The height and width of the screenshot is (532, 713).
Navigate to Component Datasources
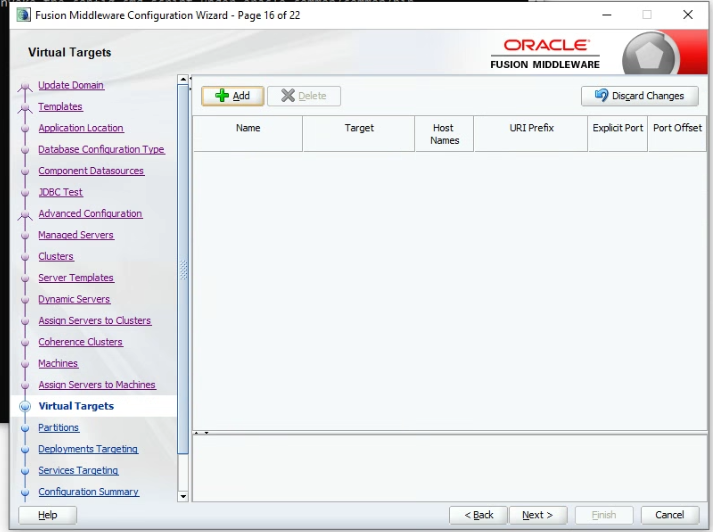pyautogui.click(x=91, y=171)
